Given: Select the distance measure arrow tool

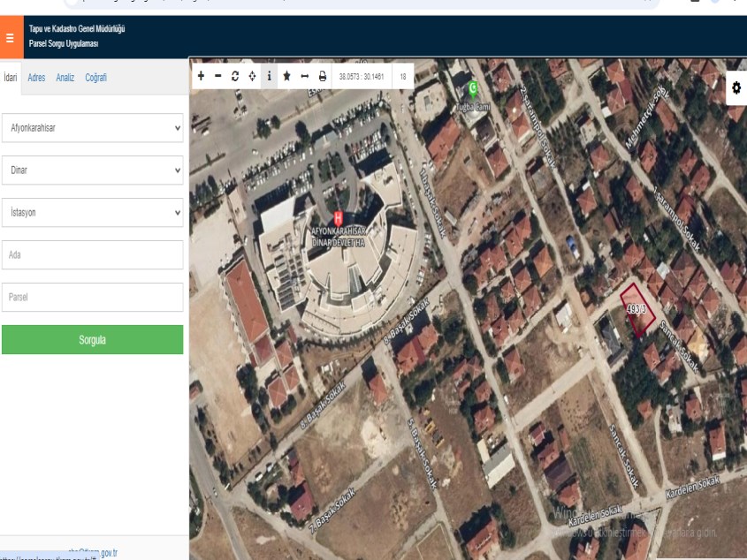Looking at the screenshot, I should click(x=305, y=76).
